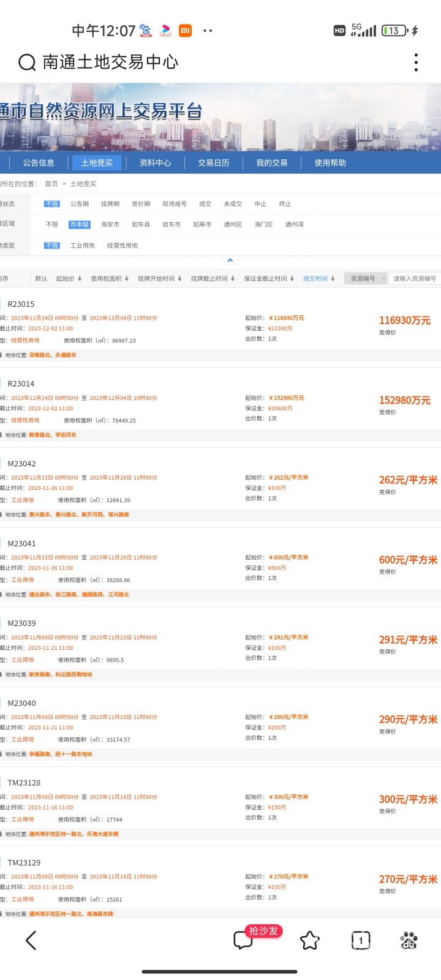Open the 资源编号 dropdown
This screenshot has width=441, height=980.
coord(366,279)
